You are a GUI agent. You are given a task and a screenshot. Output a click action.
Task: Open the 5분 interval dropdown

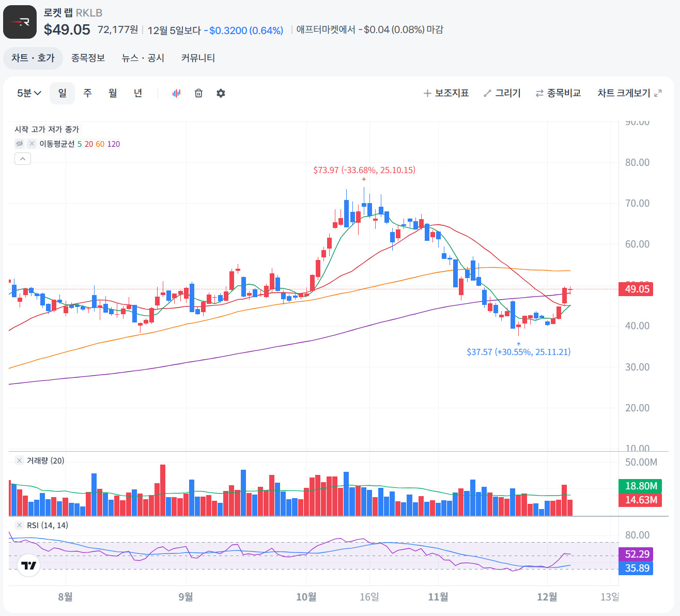pos(29,93)
